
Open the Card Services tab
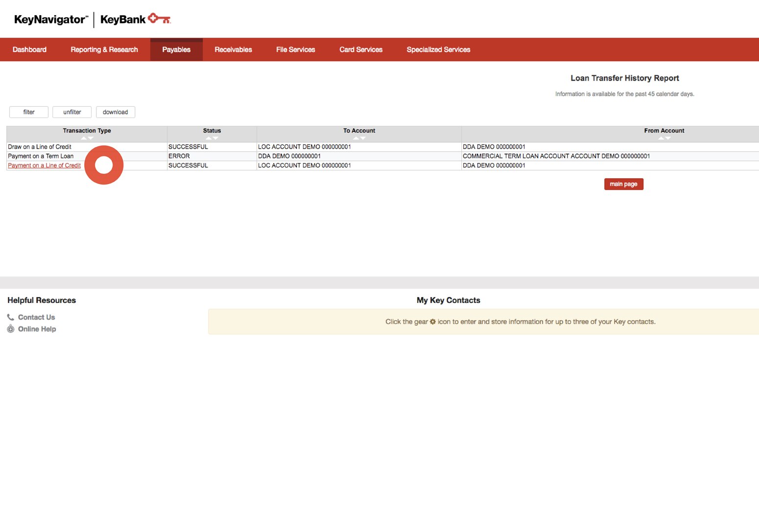pos(361,49)
